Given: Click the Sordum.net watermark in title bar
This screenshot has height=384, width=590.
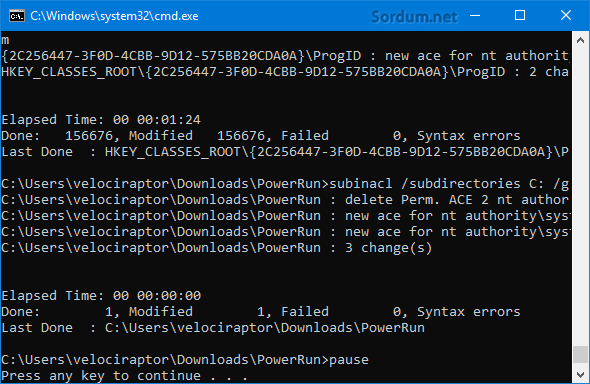Looking at the screenshot, I should coord(414,17).
